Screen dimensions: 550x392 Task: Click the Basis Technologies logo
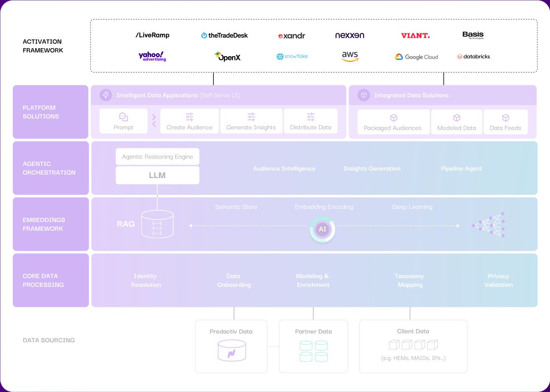click(x=473, y=35)
